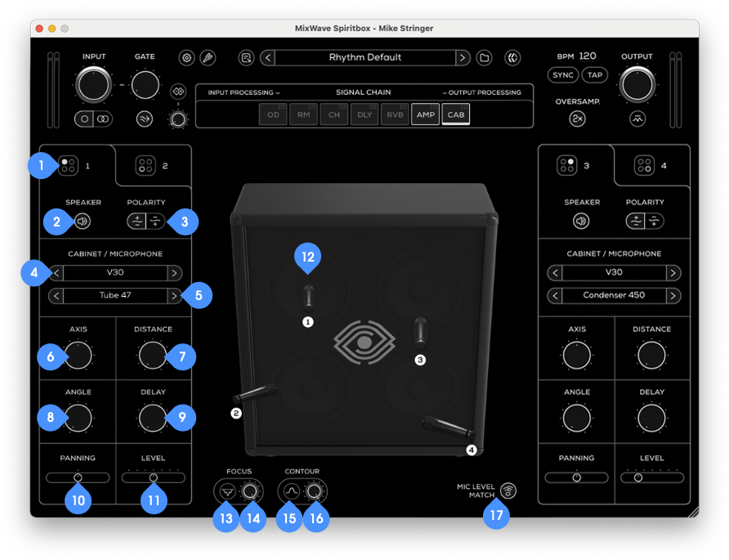Toggle the RVB module in signal chain

396,114
